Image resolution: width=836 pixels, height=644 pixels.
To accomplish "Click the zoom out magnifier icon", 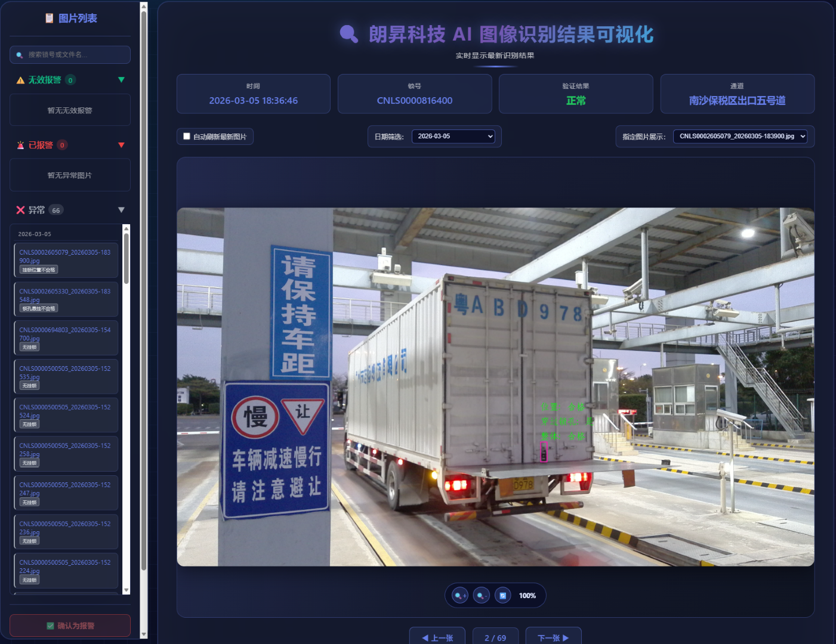I will coord(482,596).
